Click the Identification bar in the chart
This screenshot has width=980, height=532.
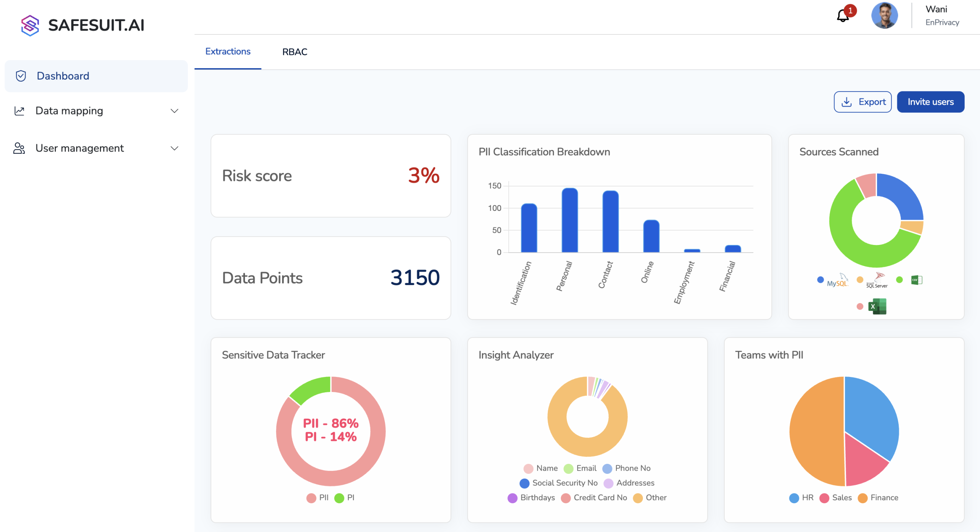coord(529,228)
